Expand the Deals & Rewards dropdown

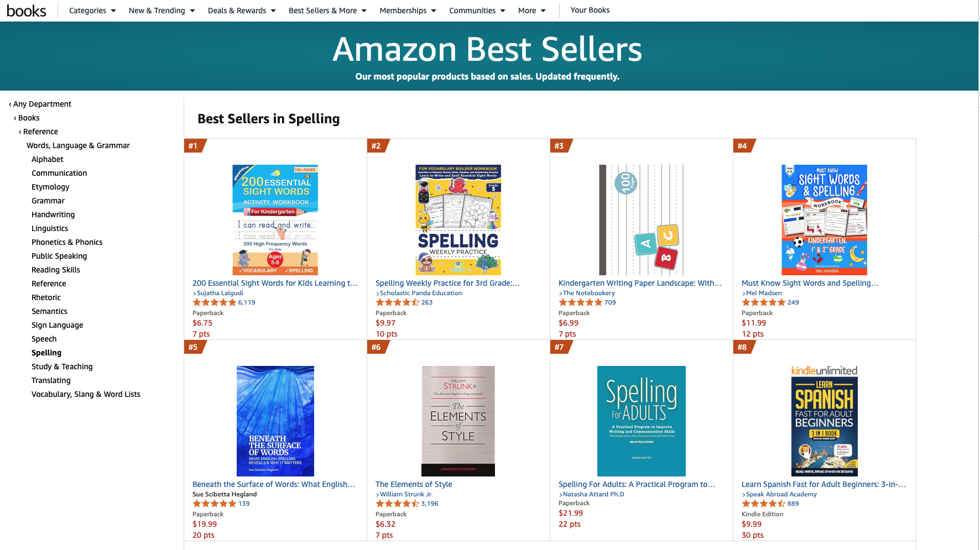click(242, 11)
